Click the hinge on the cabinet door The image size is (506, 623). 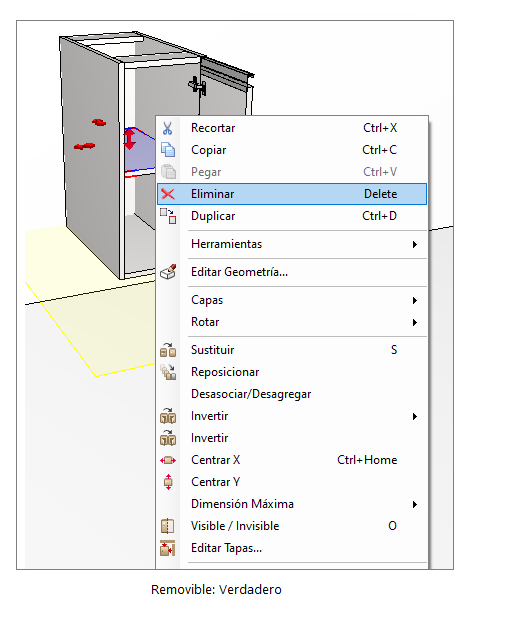pyautogui.click(x=197, y=85)
